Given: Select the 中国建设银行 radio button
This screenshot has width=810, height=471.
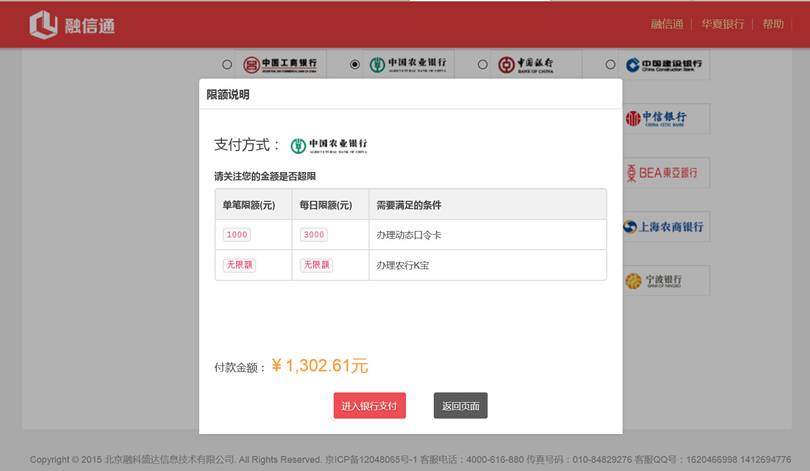Looking at the screenshot, I should [610, 65].
